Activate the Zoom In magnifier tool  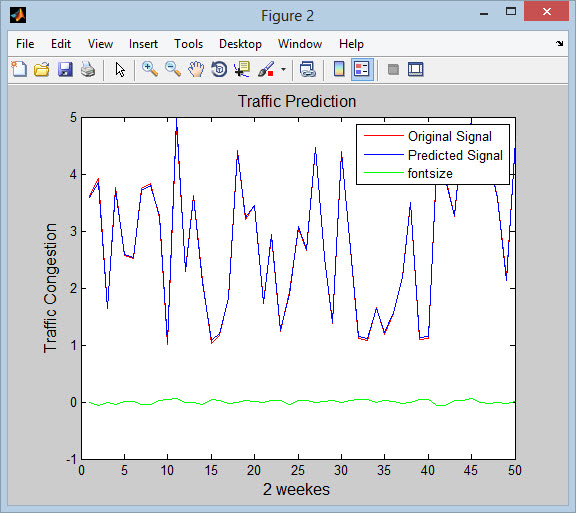click(x=150, y=69)
